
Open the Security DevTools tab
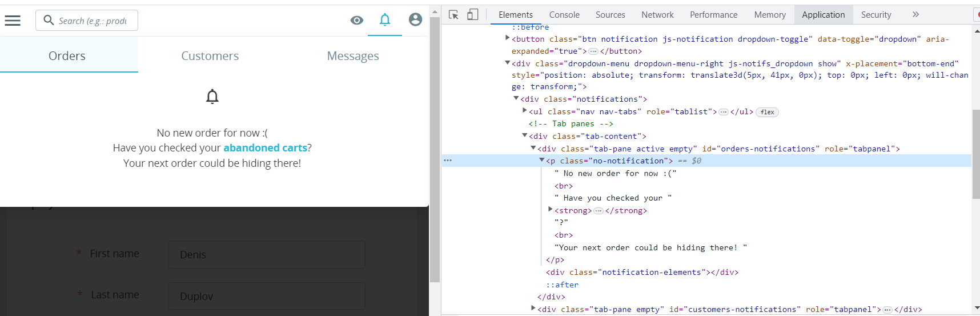click(x=876, y=15)
